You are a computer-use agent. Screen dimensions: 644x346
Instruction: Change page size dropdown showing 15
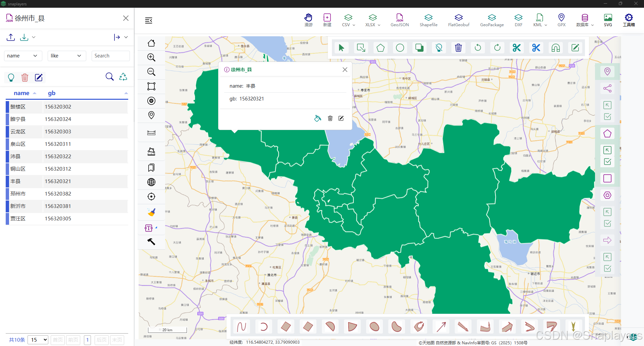[38, 340]
